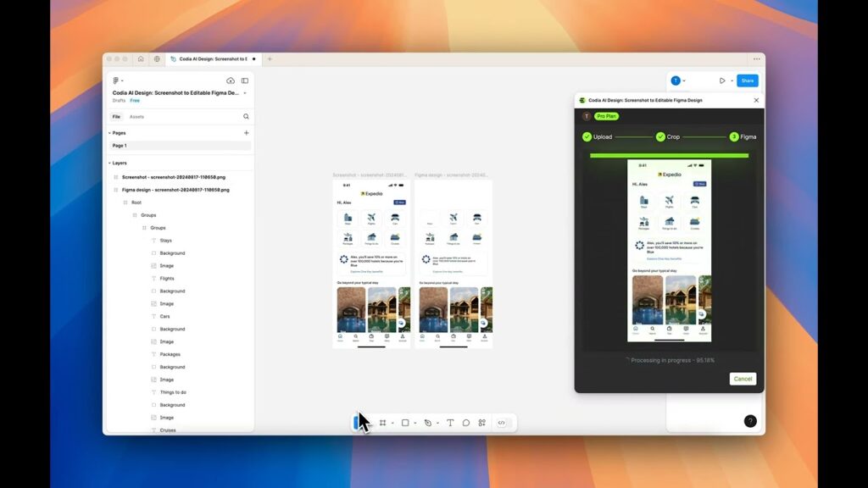Image resolution: width=868 pixels, height=488 pixels.
Task: Select the Text tool
Action: pyautogui.click(x=450, y=423)
